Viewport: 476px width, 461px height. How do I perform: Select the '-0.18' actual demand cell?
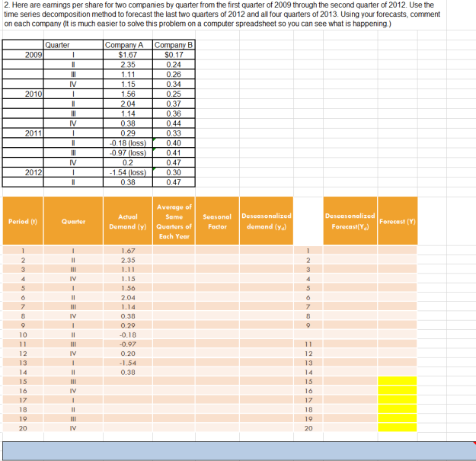[x=128, y=335]
